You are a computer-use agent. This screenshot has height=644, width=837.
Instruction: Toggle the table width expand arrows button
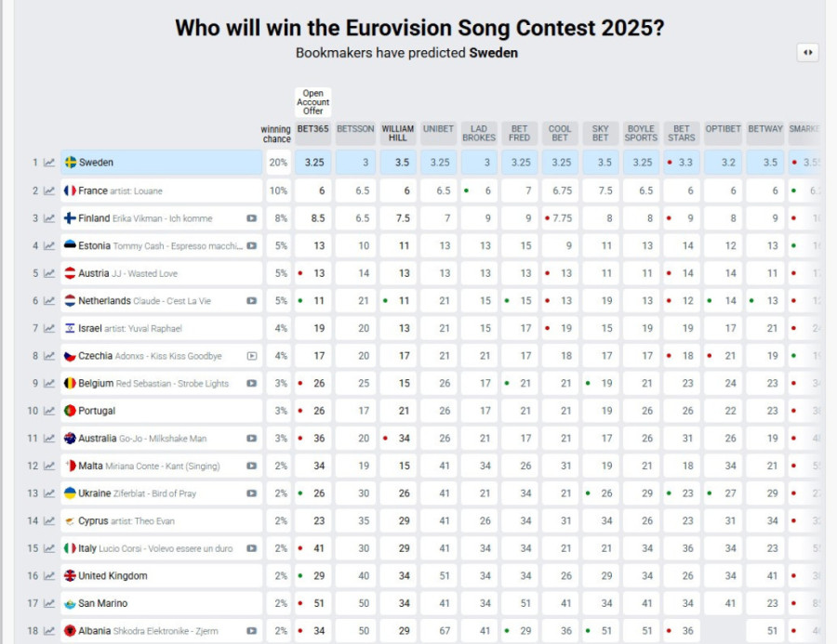807,53
